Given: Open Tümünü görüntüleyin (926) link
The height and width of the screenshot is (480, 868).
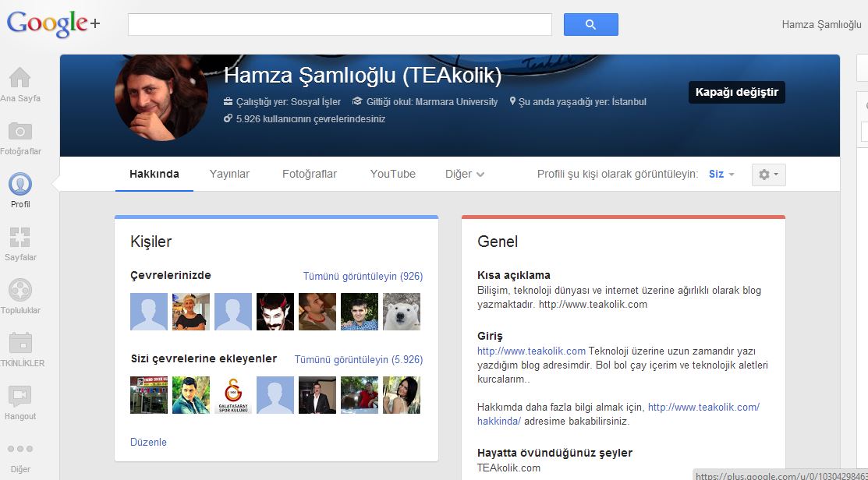Looking at the screenshot, I should [363, 276].
